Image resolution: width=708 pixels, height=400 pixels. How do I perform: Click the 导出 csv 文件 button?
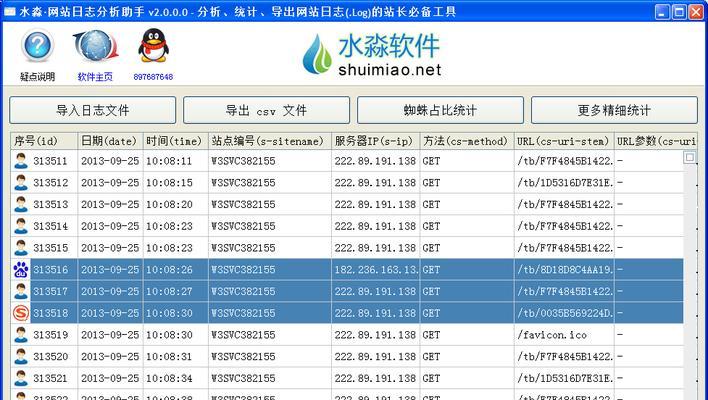click(266, 110)
